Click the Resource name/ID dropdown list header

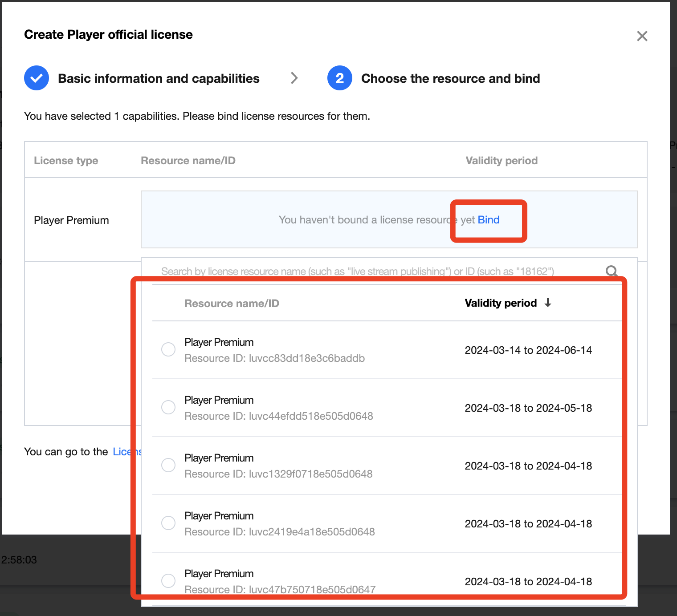pos(232,304)
